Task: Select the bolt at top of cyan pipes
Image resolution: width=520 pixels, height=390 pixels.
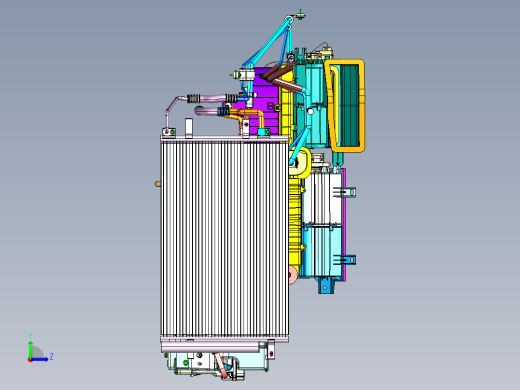Action: coord(301,15)
